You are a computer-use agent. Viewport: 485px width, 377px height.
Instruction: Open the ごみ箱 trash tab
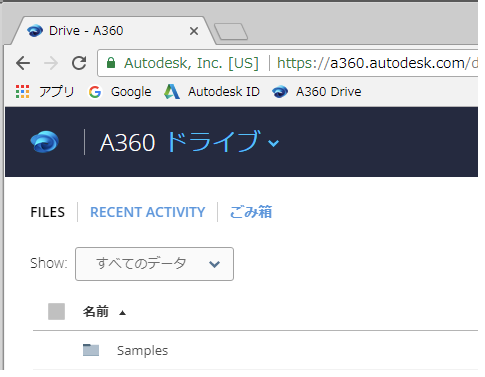click(x=251, y=212)
